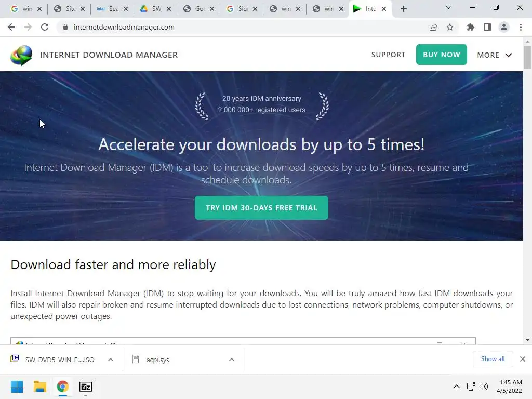Click 'Download faster and more reliably' heading
The image size is (532, 399).
coord(113,264)
